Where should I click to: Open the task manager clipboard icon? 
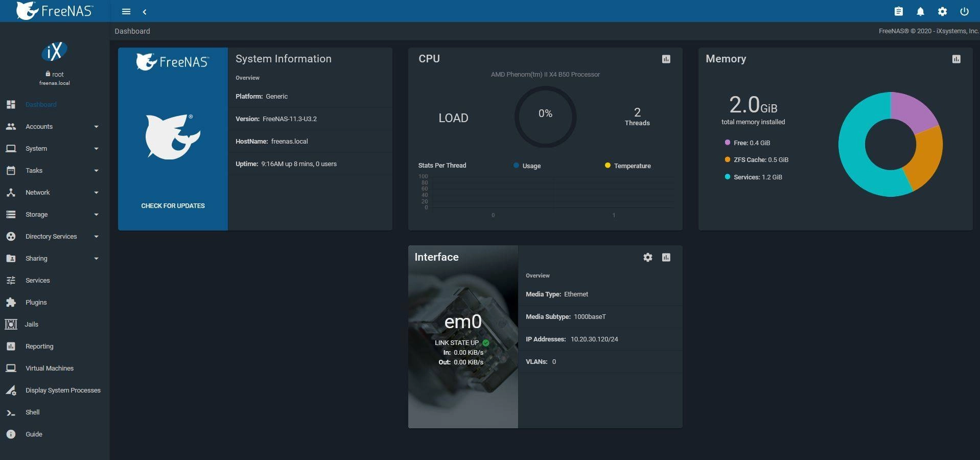point(899,11)
